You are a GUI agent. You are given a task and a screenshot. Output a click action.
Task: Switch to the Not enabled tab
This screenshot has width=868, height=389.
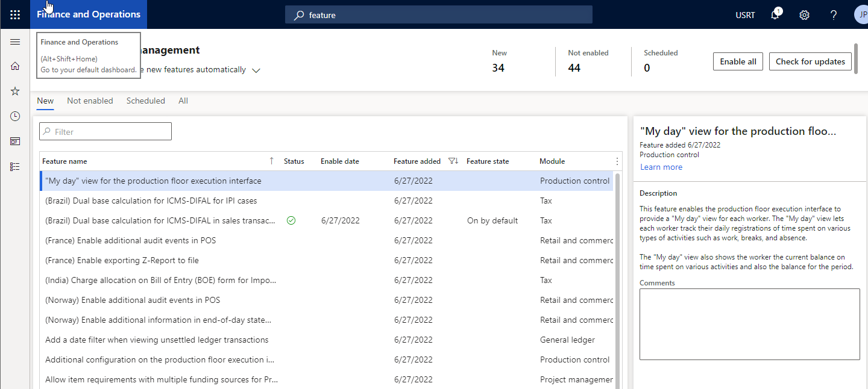click(x=90, y=101)
